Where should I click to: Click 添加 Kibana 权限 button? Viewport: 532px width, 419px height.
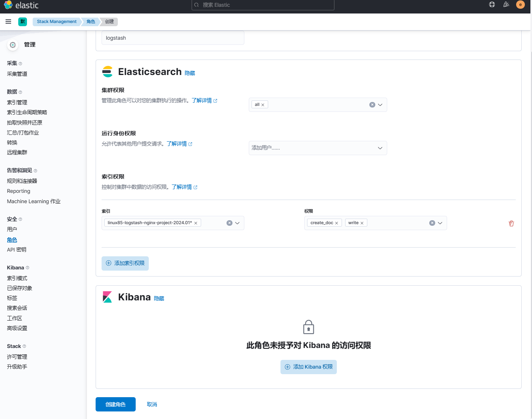click(x=308, y=367)
